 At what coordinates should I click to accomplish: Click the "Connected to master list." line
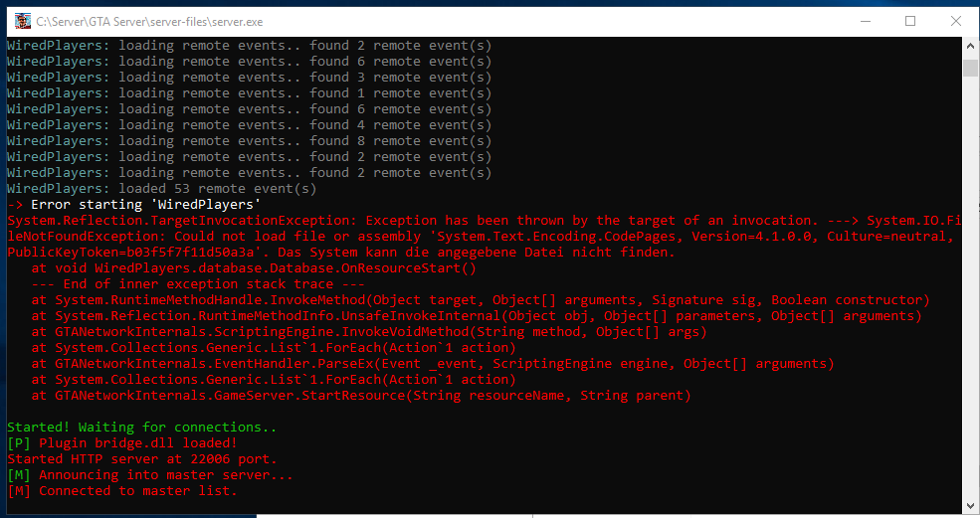tap(122, 491)
